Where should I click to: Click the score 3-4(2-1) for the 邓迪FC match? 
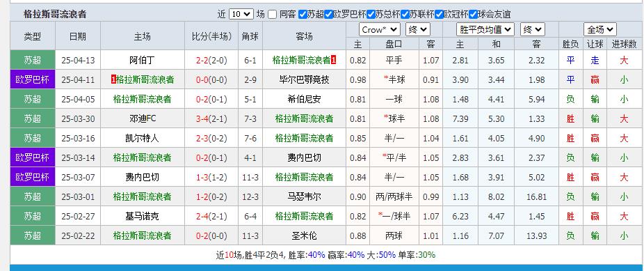click(211, 119)
